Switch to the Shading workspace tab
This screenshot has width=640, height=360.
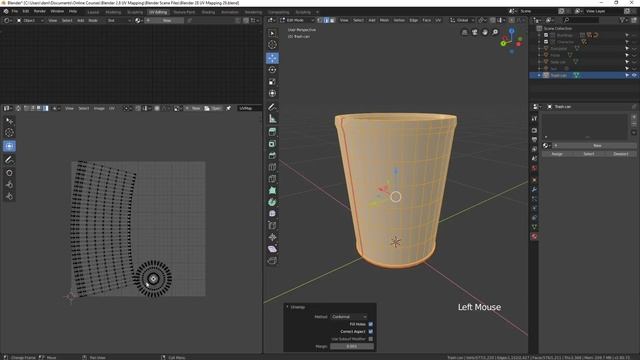[x=208, y=12]
